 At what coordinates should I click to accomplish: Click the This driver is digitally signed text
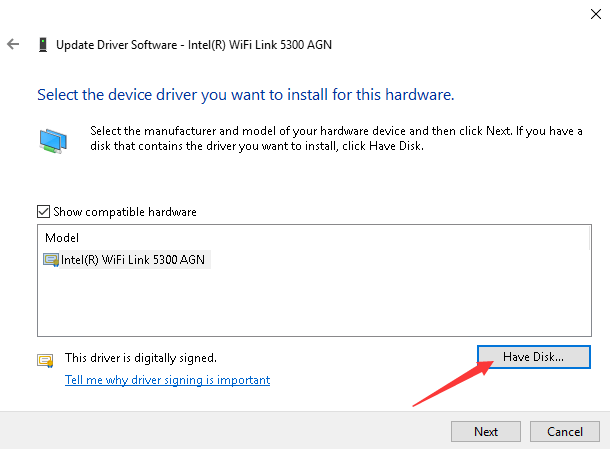pos(141,358)
